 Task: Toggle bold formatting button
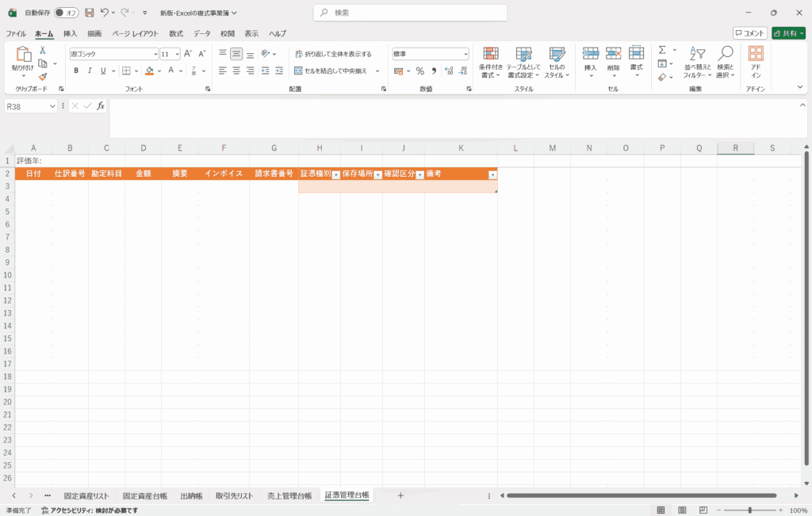[x=76, y=71]
